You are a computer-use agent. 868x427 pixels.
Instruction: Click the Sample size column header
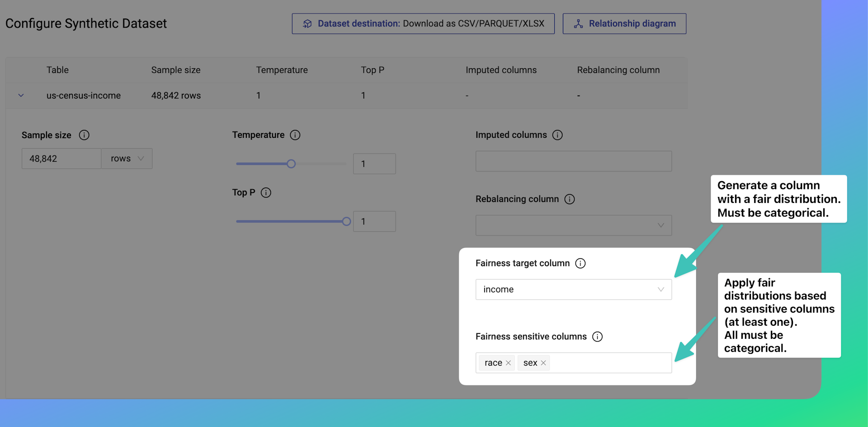(x=176, y=70)
